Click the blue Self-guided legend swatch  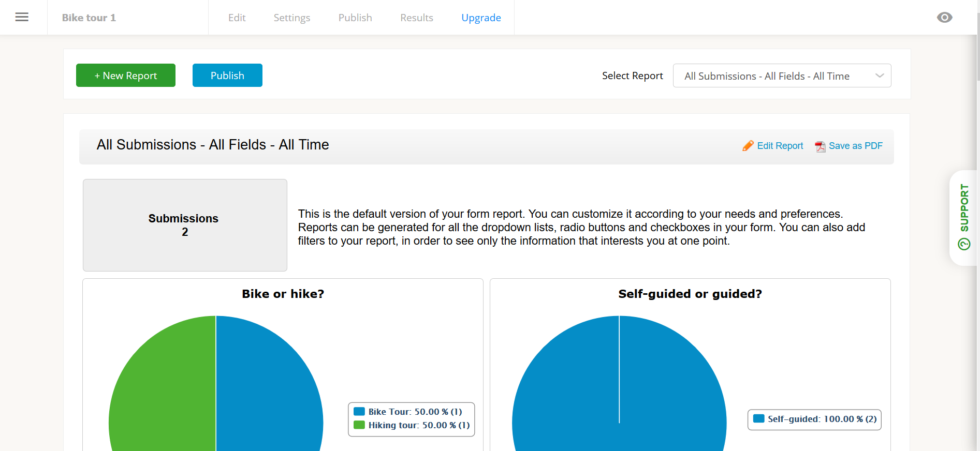pos(759,418)
